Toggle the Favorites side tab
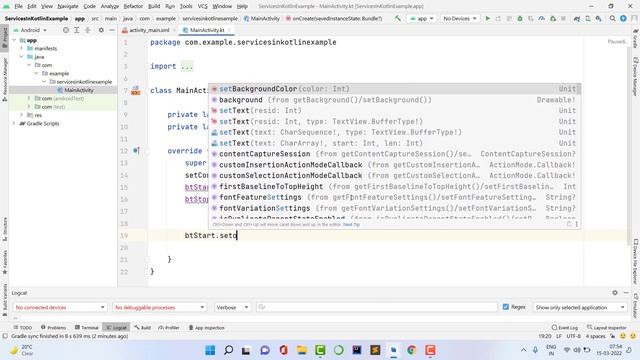The image size is (640, 360). coord(4,262)
